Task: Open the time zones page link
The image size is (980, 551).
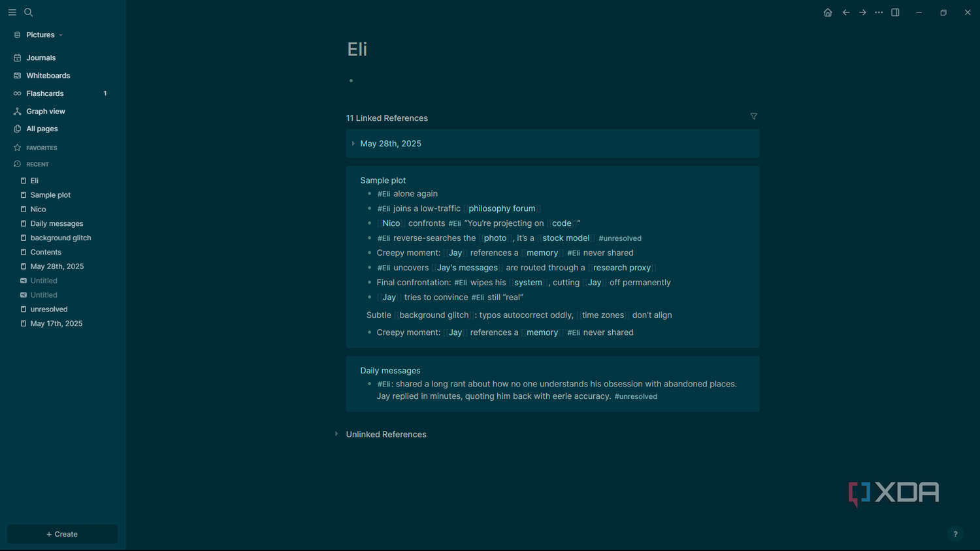Action: tap(603, 315)
